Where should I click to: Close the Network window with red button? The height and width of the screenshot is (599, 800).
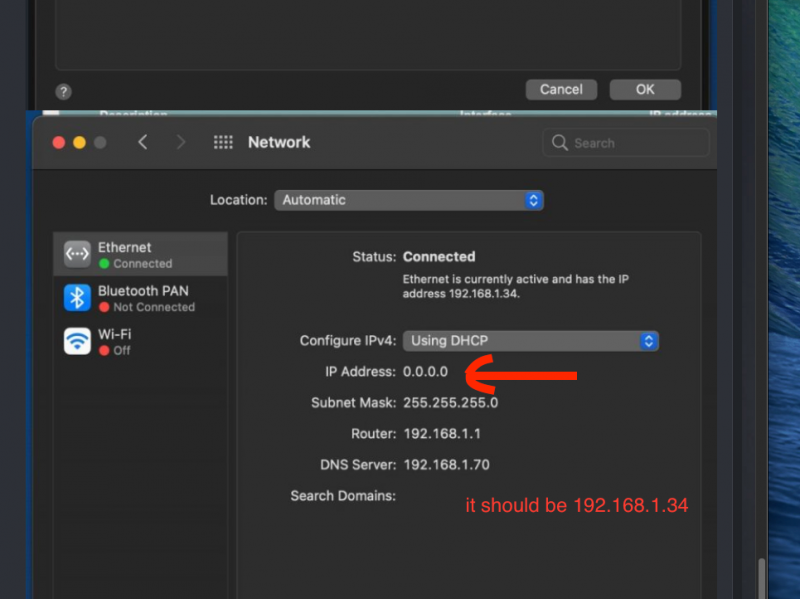coord(59,142)
